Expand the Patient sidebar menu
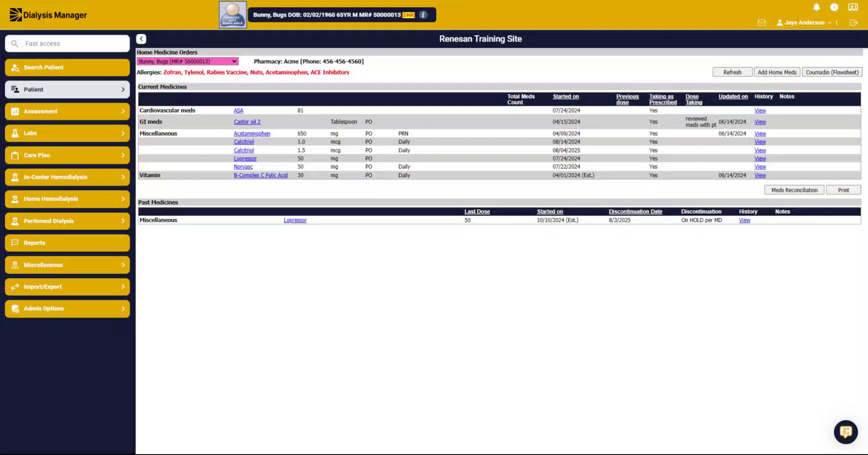Image resolution: width=868 pixels, height=455 pixels. [x=67, y=89]
